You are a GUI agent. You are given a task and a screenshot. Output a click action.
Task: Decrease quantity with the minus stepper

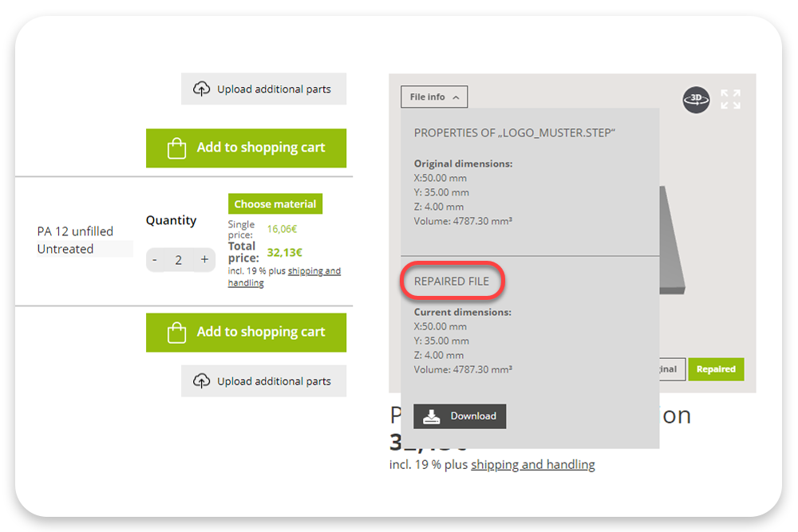point(155,259)
